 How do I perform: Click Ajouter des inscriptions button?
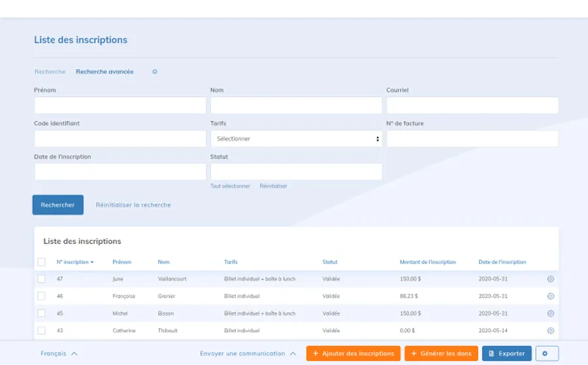coord(353,353)
